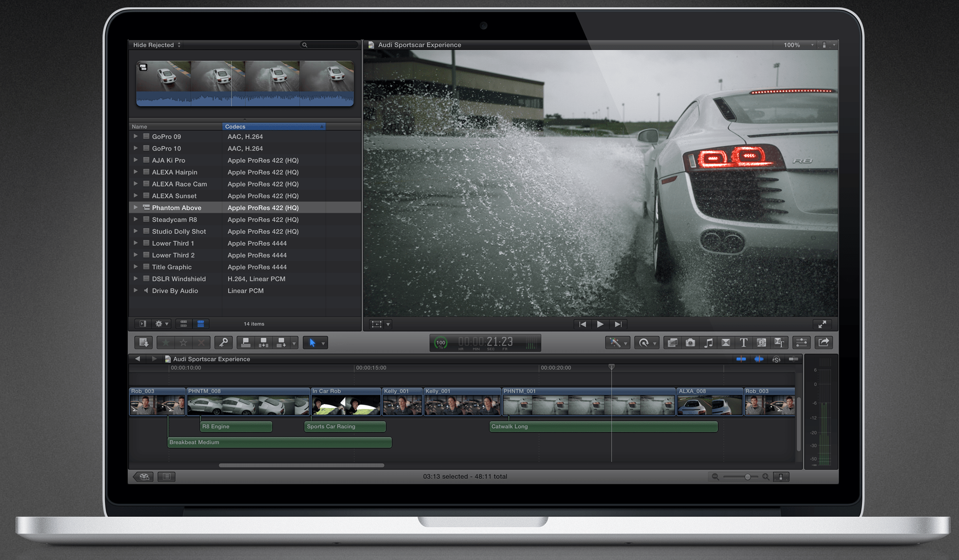Open the viewer transform crop tool
The image size is (959, 560).
point(377,324)
